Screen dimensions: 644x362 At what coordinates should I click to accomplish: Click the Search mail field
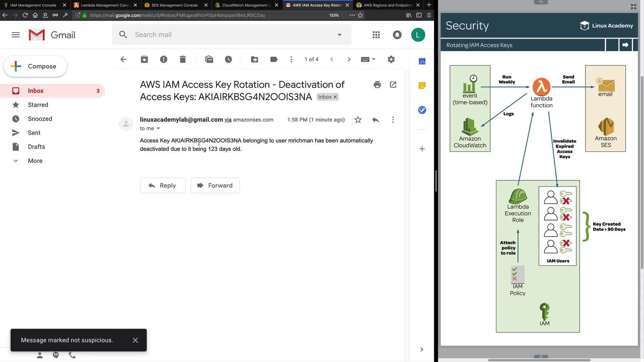pyautogui.click(x=231, y=35)
